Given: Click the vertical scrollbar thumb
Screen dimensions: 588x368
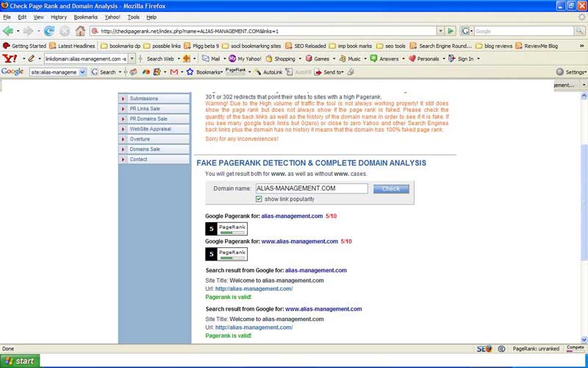Looking at the screenshot, I should tap(584, 203).
